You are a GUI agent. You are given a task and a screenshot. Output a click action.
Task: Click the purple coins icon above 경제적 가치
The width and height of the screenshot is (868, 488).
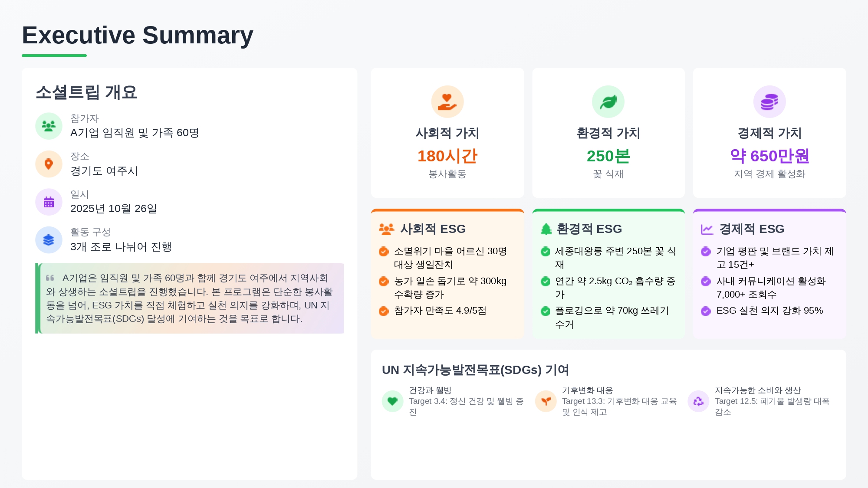point(769,102)
